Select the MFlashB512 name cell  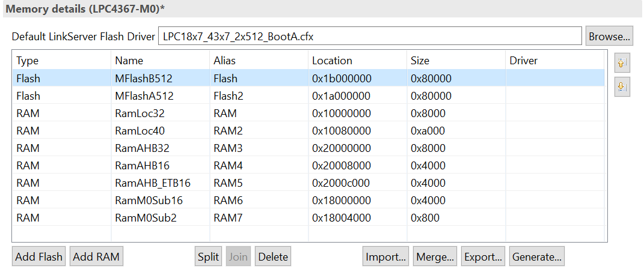(x=160, y=78)
